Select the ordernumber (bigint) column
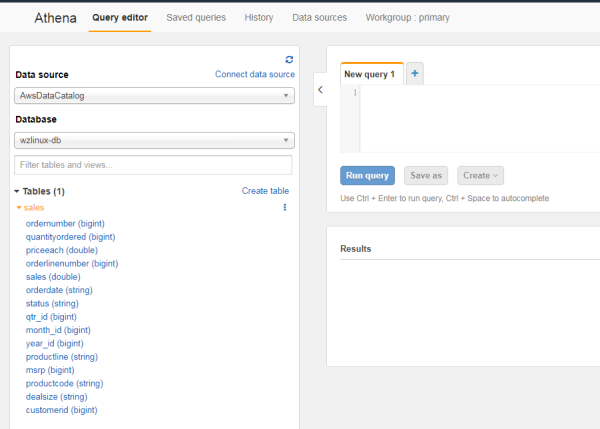The height and width of the screenshot is (429, 600). coord(71,224)
